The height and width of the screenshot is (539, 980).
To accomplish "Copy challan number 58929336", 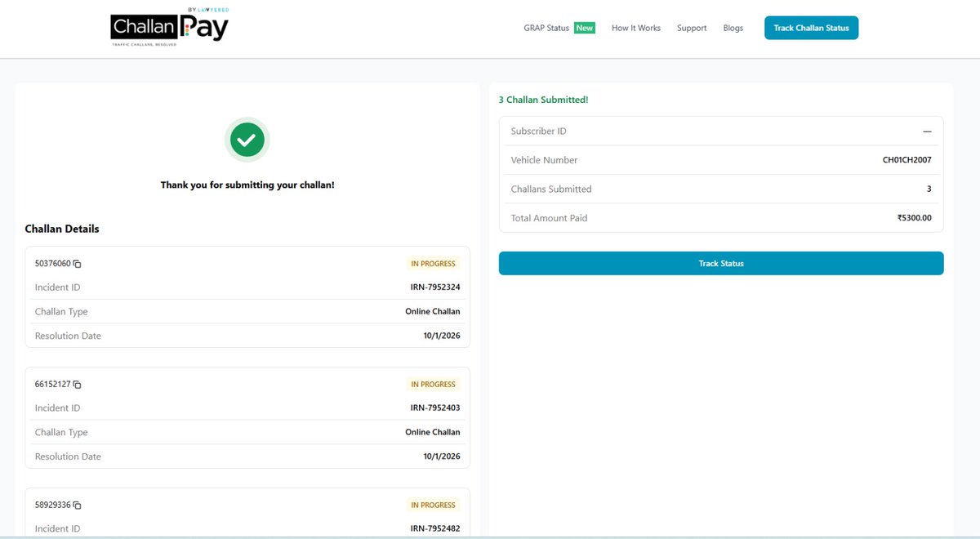I will coord(78,506).
